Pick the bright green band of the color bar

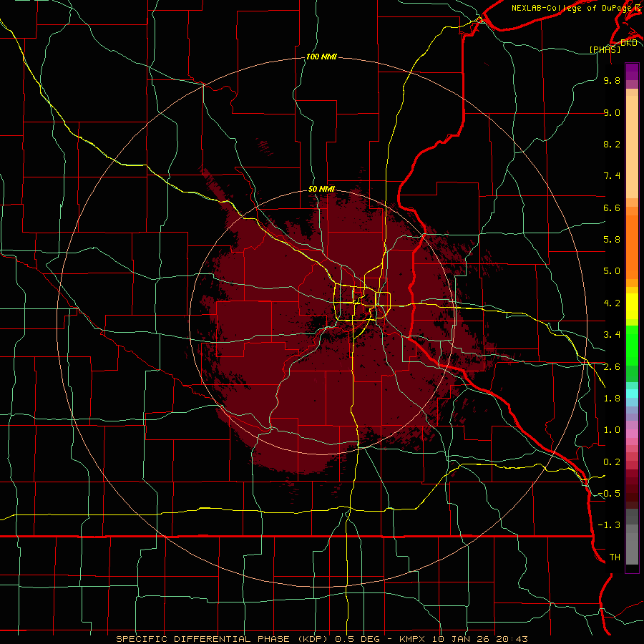(x=632, y=345)
